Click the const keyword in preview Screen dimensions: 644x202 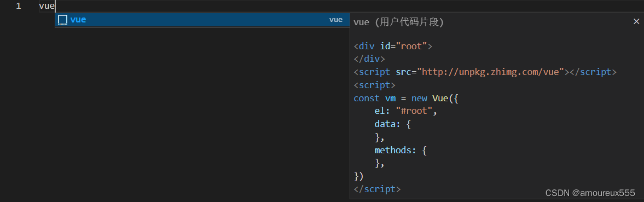pyautogui.click(x=367, y=98)
